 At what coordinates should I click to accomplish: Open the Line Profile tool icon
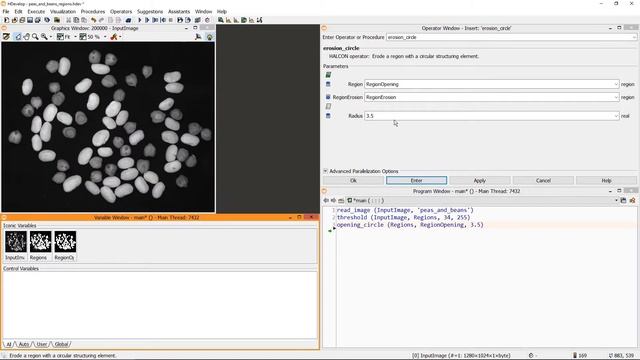(x=251, y=20)
